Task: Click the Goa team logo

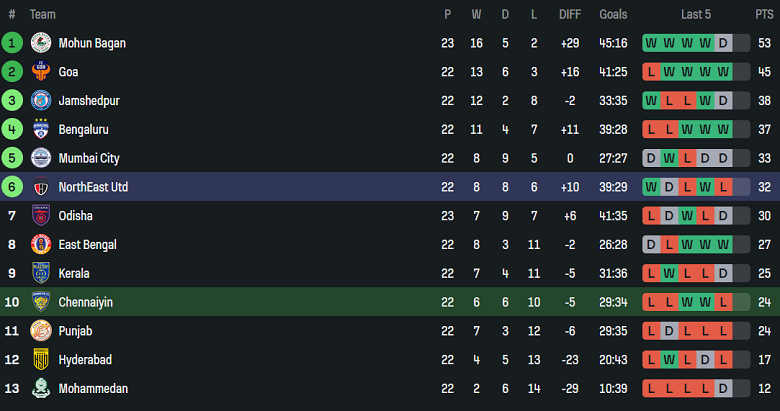Action: (x=41, y=72)
